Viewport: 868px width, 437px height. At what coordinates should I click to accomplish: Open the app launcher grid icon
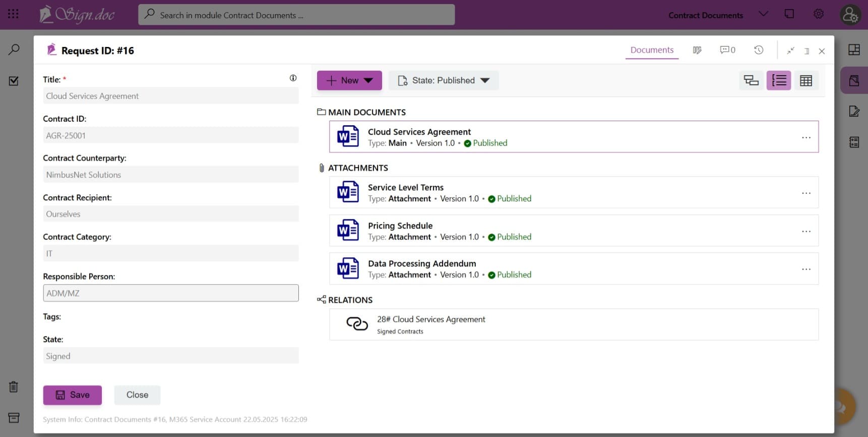coord(14,14)
